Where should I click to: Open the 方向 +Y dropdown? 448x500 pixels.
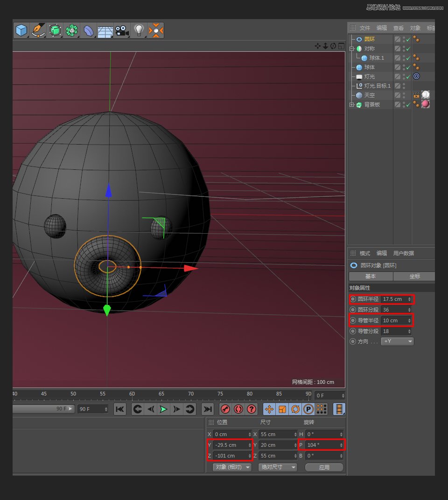tap(397, 341)
